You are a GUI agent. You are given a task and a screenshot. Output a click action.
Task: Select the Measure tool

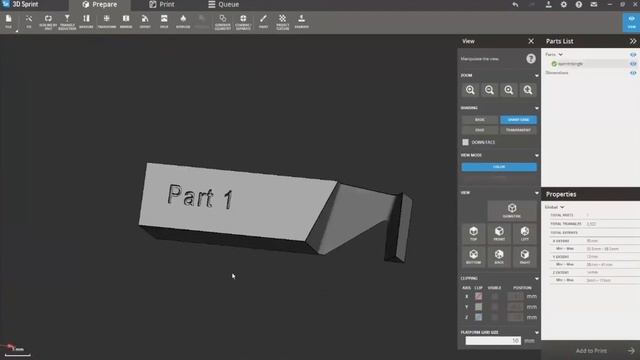[86, 22]
